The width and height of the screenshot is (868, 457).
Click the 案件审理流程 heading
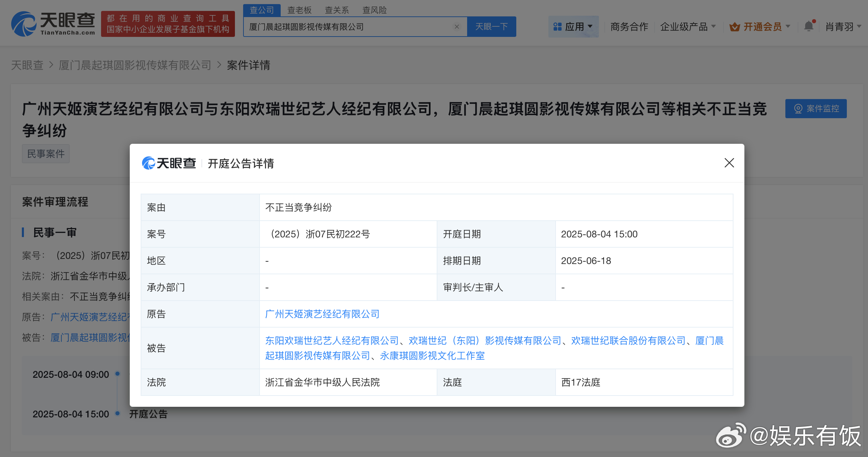55,202
